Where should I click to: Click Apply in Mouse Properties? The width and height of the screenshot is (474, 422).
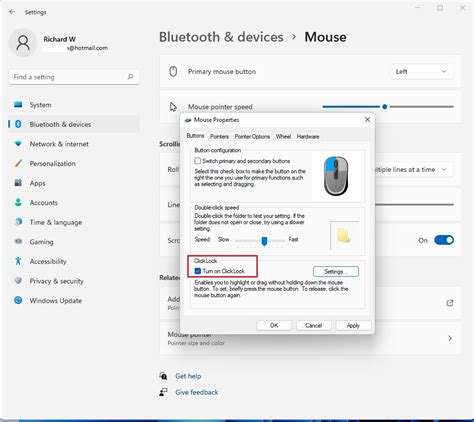[353, 325]
